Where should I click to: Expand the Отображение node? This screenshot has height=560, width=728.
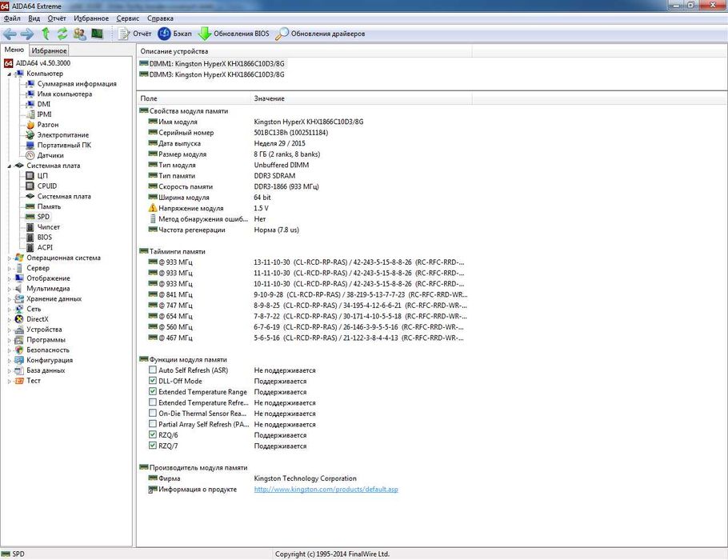pos(10,278)
